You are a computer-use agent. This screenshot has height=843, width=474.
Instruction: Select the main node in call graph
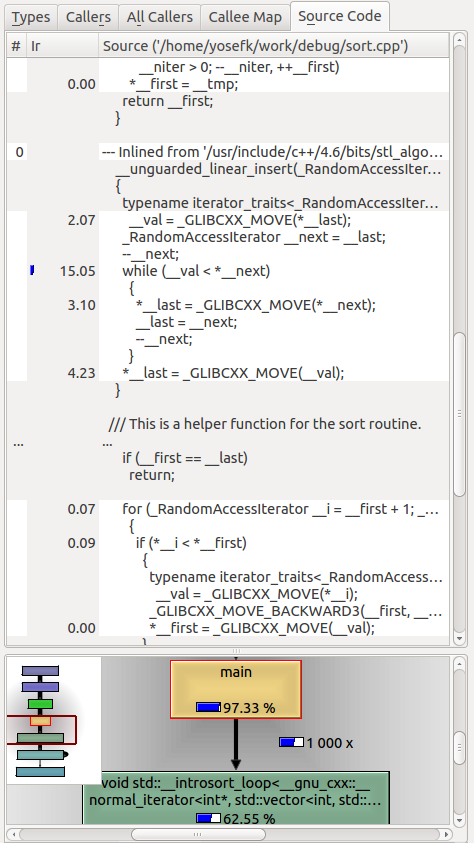coord(236,689)
